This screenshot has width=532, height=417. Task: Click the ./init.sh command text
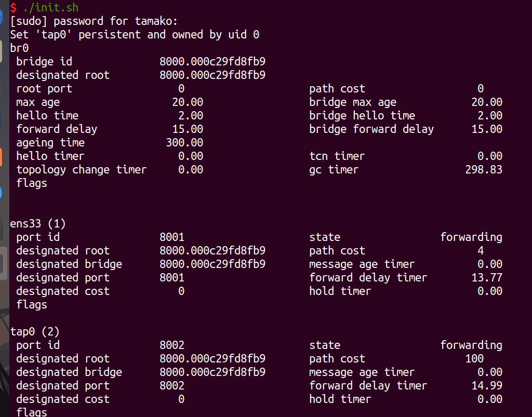point(51,7)
